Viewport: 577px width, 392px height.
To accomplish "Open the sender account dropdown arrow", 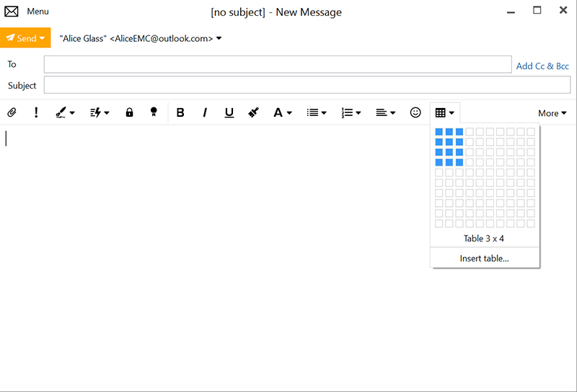I will pos(219,38).
